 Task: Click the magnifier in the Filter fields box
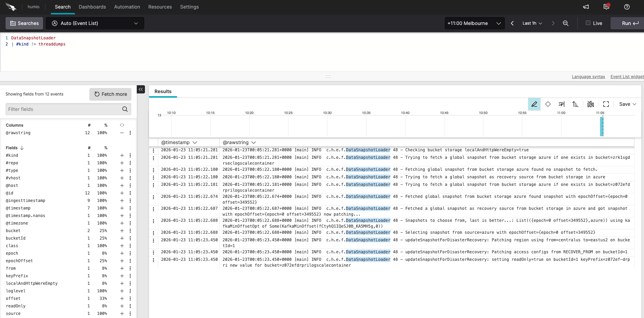click(x=125, y=109)
